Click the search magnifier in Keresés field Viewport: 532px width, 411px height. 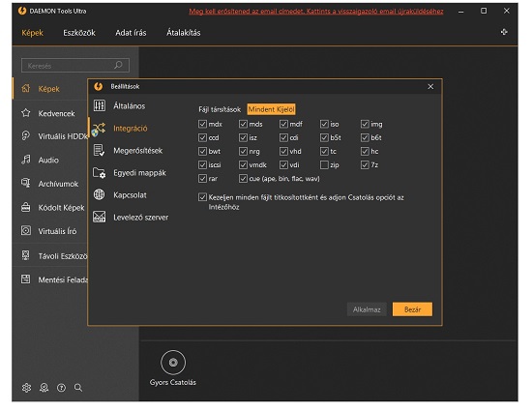pyautogui.click(x=118, y=65)
